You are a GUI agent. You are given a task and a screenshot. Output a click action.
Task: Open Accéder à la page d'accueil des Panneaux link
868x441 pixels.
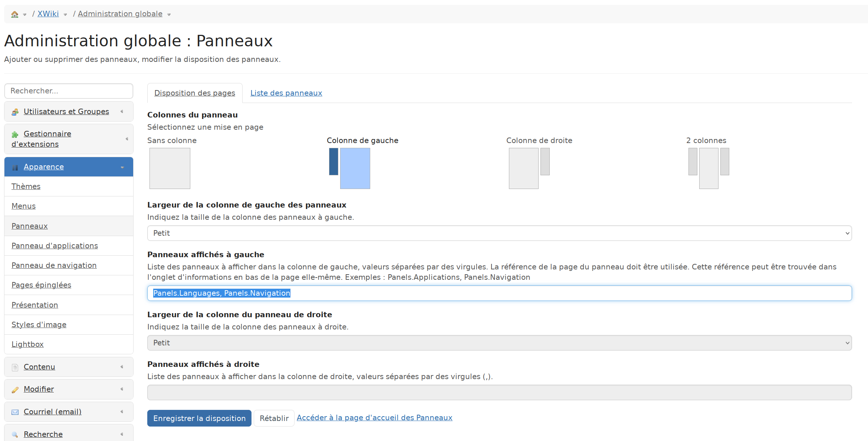point(374,418)
